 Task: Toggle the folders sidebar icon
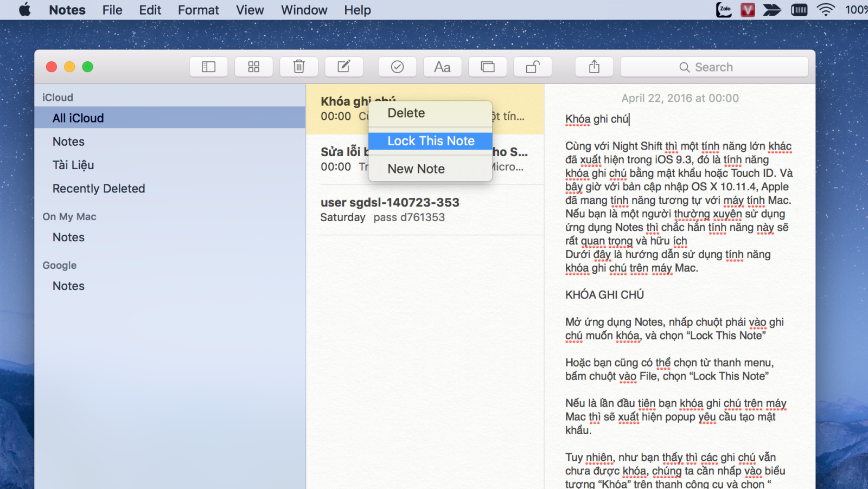coord(208,67)
